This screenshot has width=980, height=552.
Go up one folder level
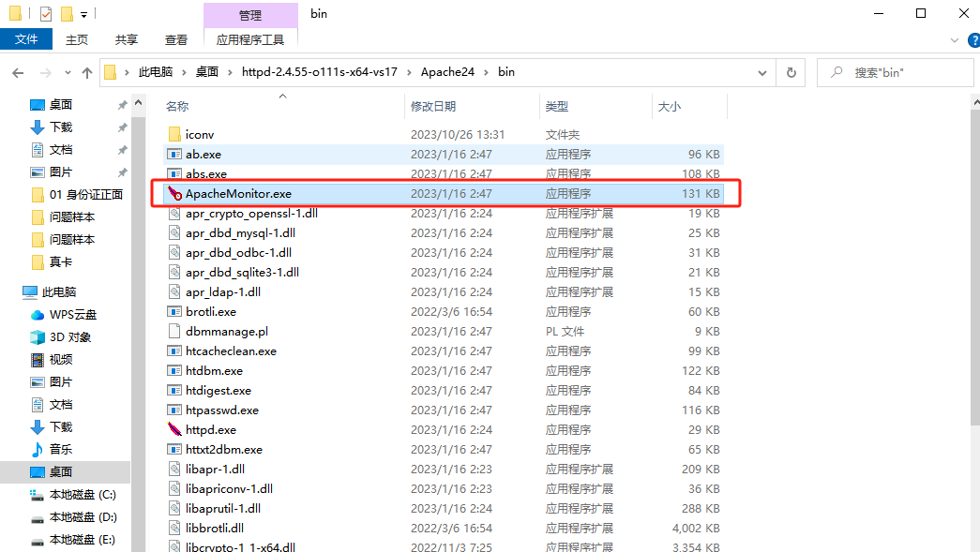(87, 73)
